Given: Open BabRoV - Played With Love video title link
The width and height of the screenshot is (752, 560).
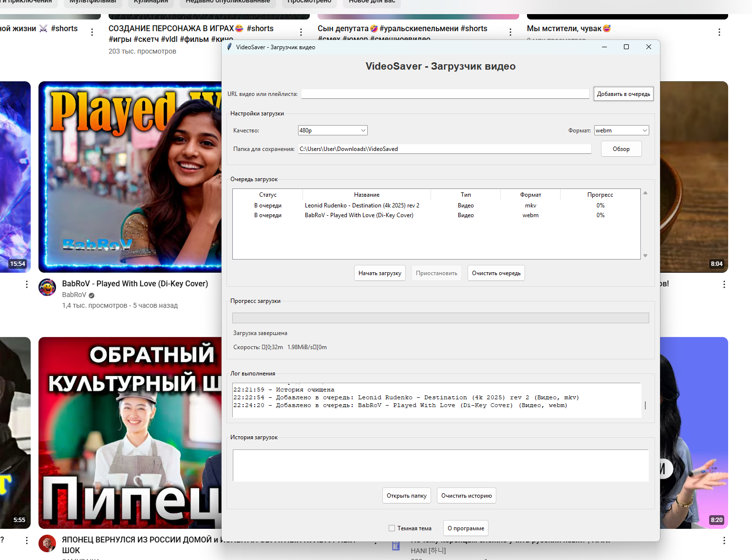Looking at the screenshot, I should (135, 283).
